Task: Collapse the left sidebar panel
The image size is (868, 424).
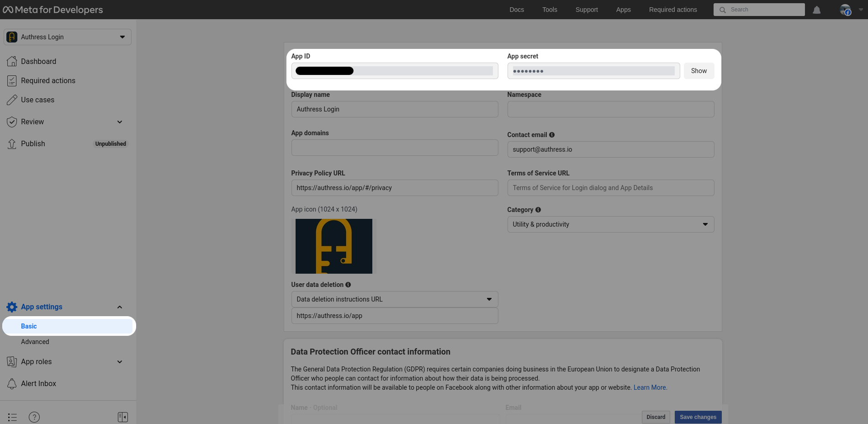Action: click(122, 417)
